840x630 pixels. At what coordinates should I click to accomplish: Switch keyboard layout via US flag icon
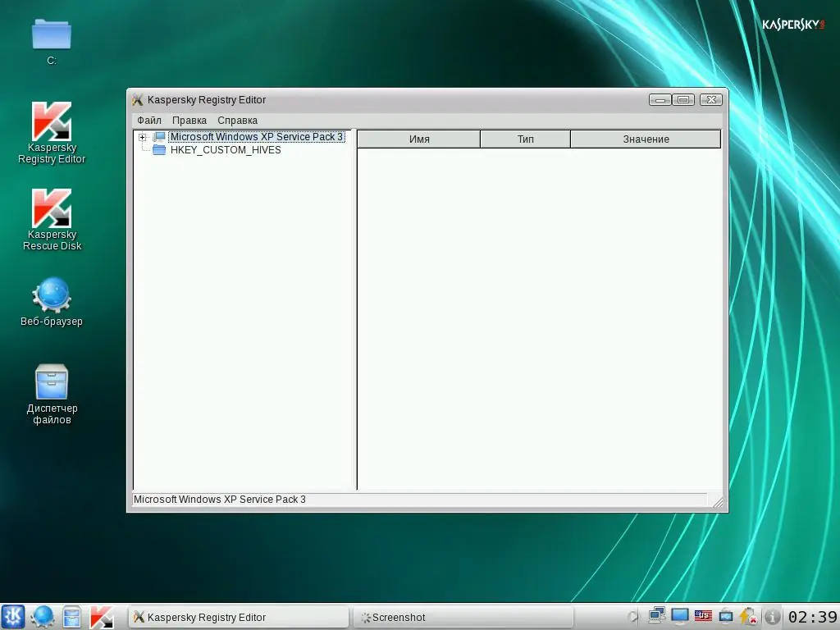703,616
